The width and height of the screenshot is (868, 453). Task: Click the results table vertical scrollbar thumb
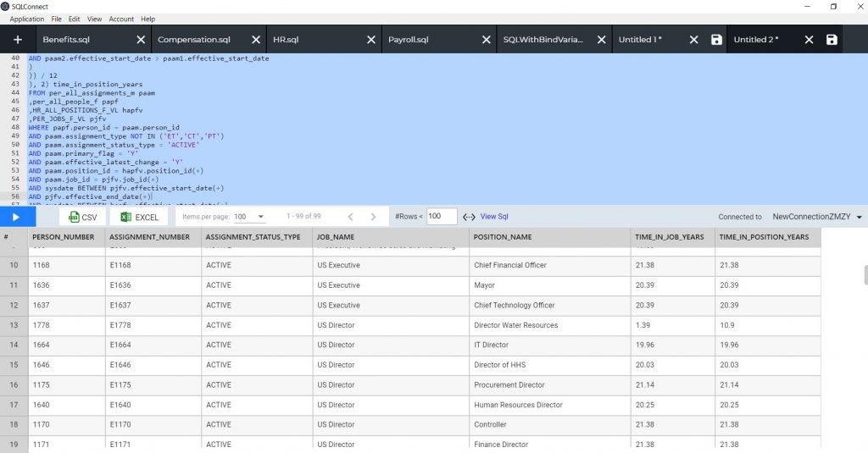865,274
